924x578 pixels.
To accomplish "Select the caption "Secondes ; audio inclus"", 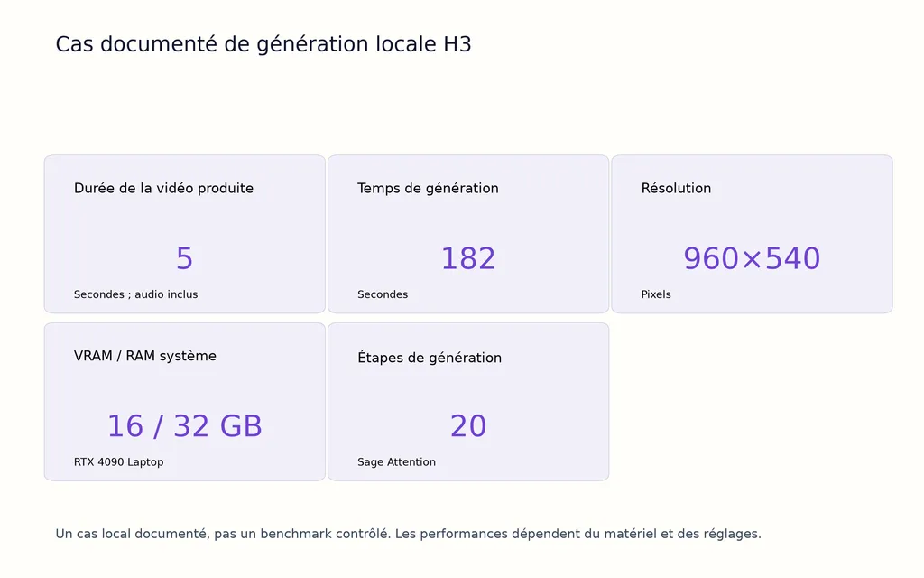I will tap(135, 294).
